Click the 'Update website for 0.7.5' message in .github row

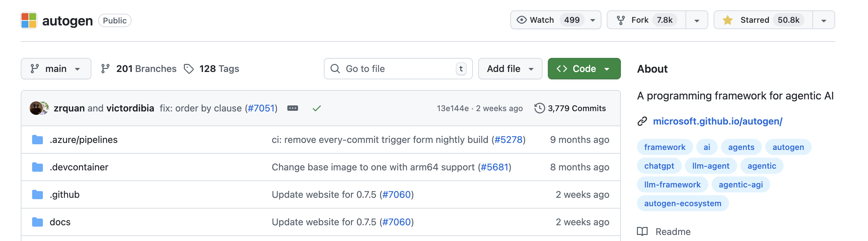click(324, 194)
